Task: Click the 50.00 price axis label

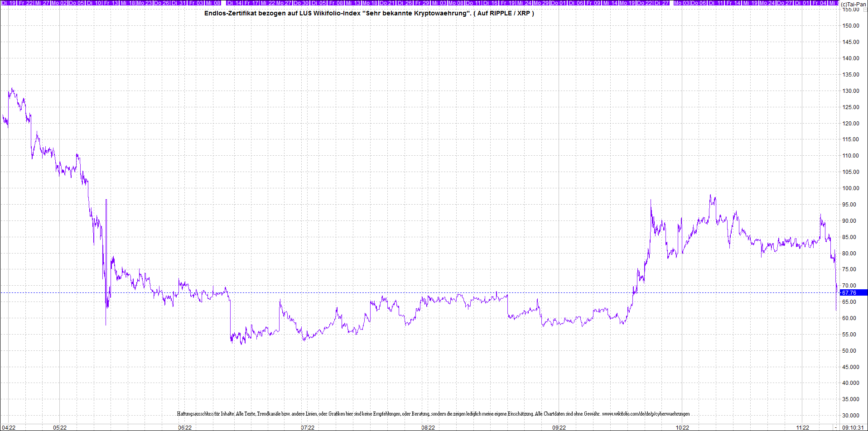Action: click(849, 351)
